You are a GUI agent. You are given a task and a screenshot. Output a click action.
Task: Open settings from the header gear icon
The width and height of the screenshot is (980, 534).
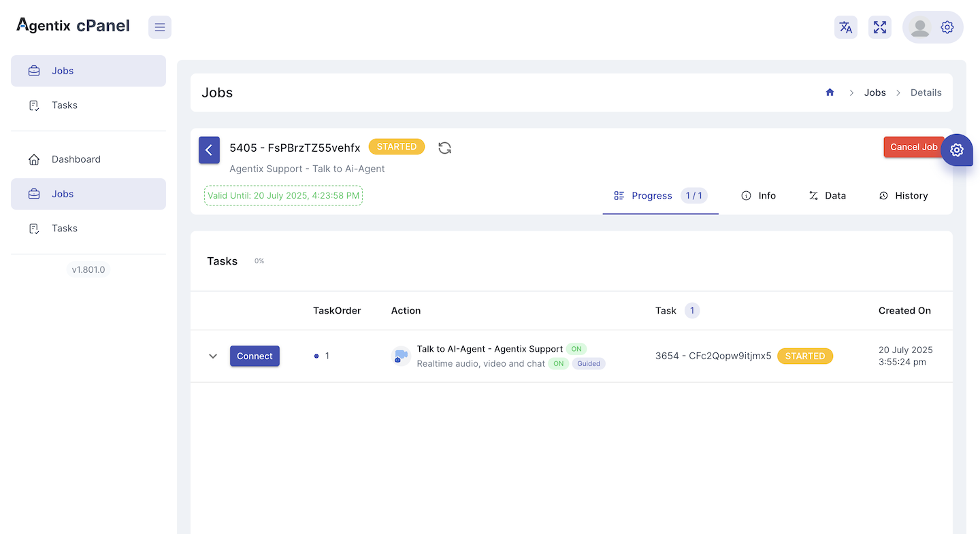point(947,27)
